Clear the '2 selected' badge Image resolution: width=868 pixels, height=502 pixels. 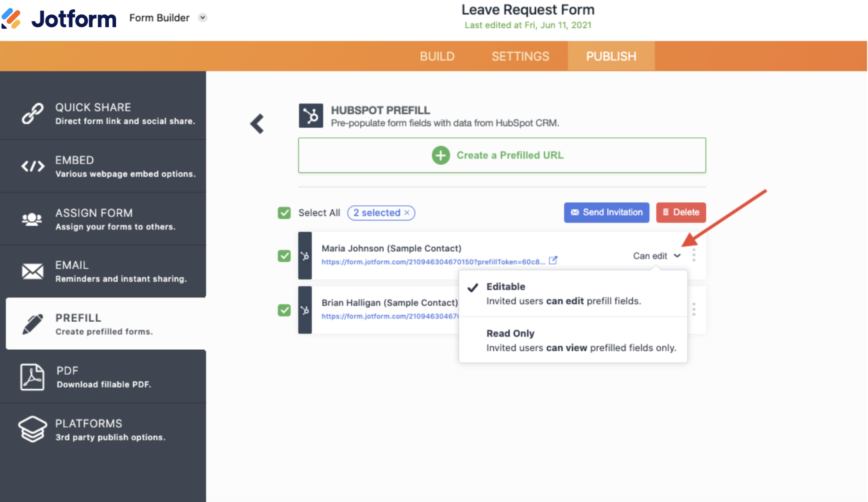407,213
